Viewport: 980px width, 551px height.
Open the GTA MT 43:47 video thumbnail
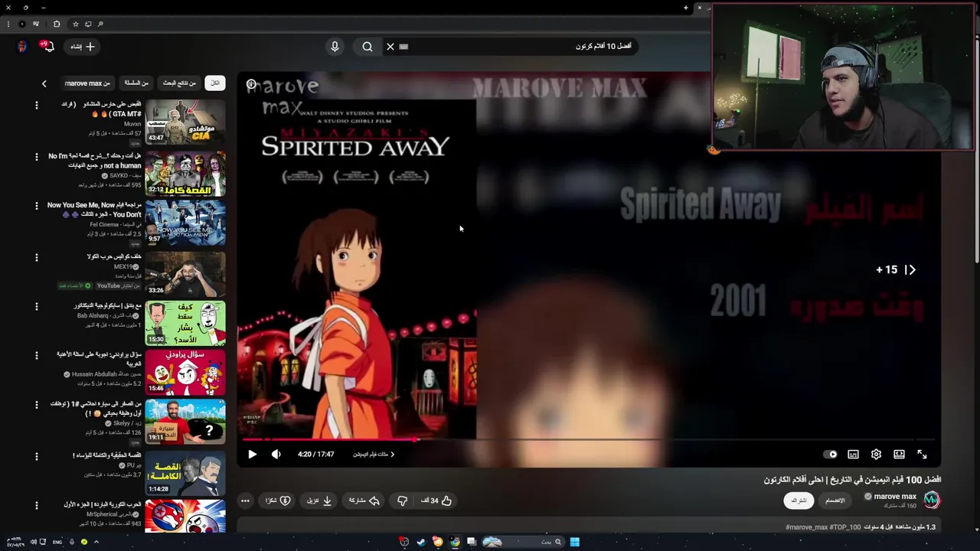point(185,121)
